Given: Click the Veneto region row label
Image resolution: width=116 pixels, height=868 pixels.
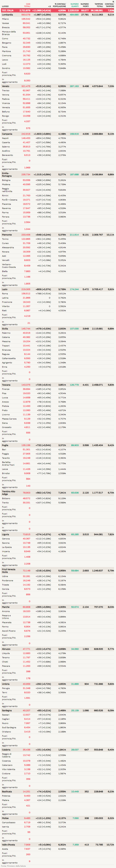Looking at the screenshot, I should [x=6, y=86].
